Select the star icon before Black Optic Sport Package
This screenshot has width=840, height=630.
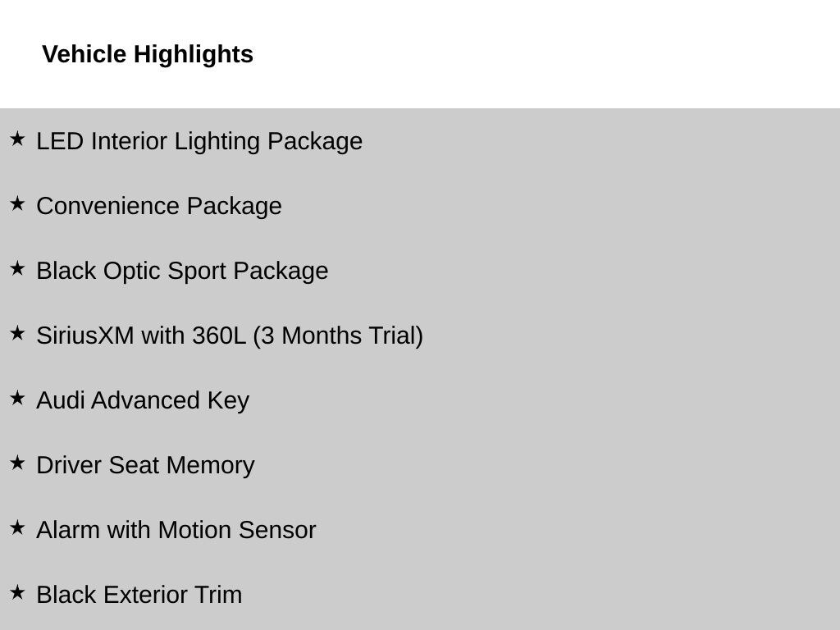coord(17,268)
